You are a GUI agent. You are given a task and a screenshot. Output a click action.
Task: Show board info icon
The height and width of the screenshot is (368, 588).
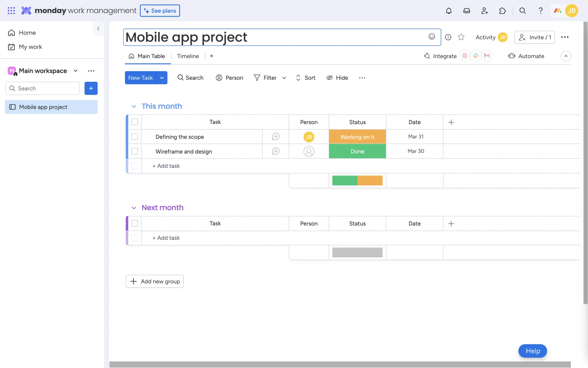(448, 37)
